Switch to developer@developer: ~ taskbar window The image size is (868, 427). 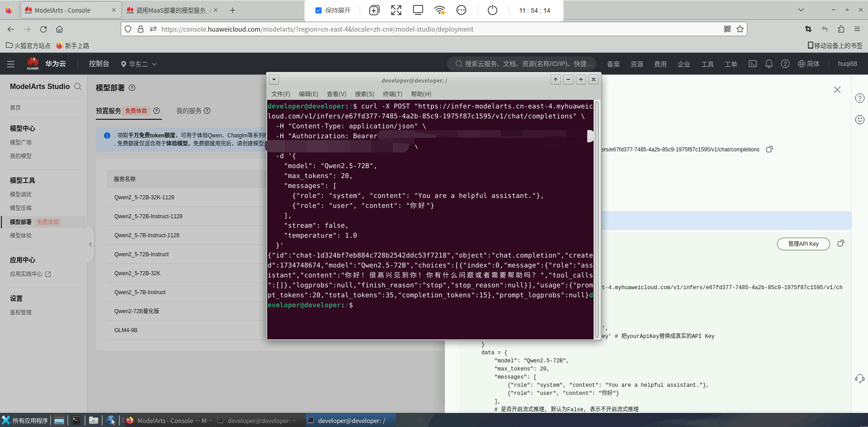tap(257, 421)
